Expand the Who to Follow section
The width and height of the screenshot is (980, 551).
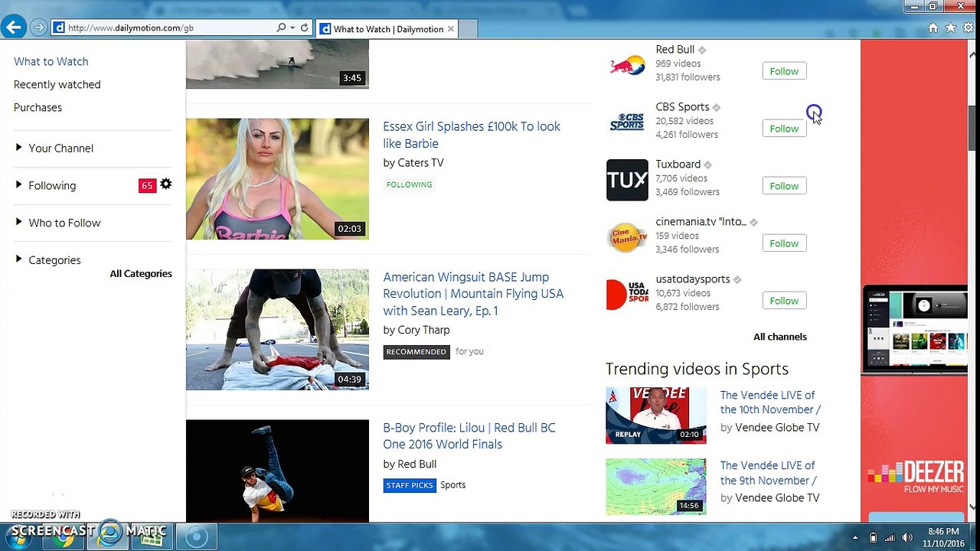click(57, 223)
